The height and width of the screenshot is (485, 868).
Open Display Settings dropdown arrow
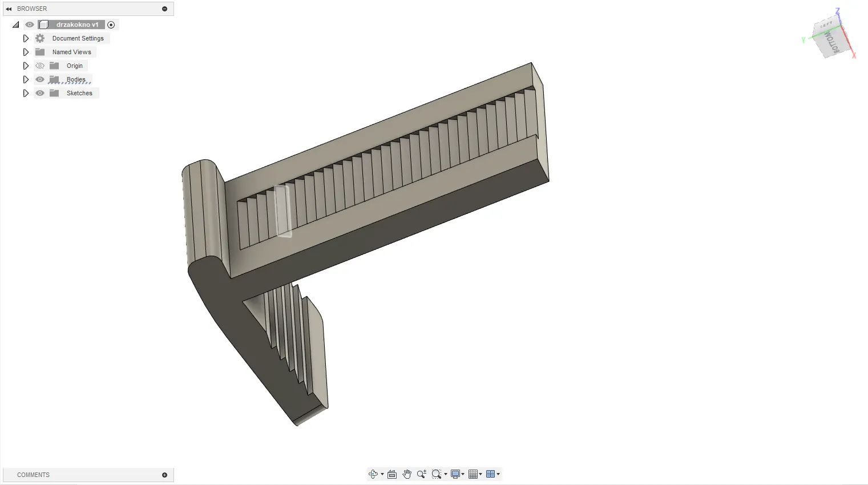(x=463, y=474)
